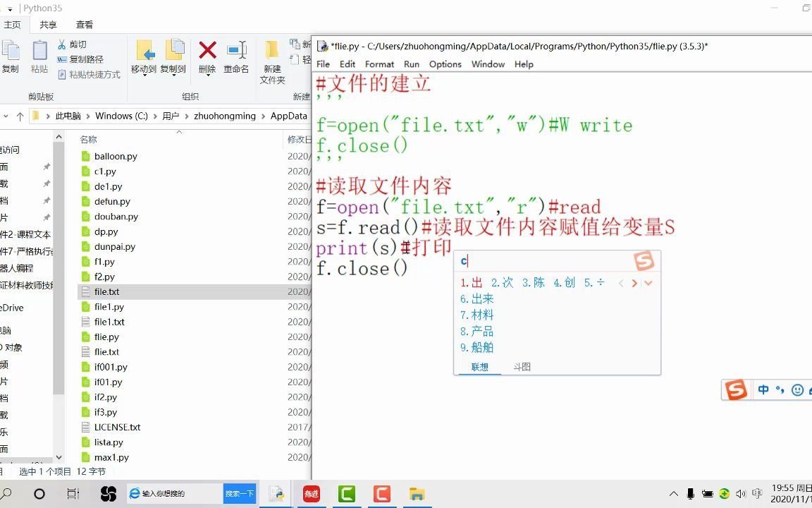Click the Explorer quick access dropdown arrow in title bar

(x=10, y=8)
